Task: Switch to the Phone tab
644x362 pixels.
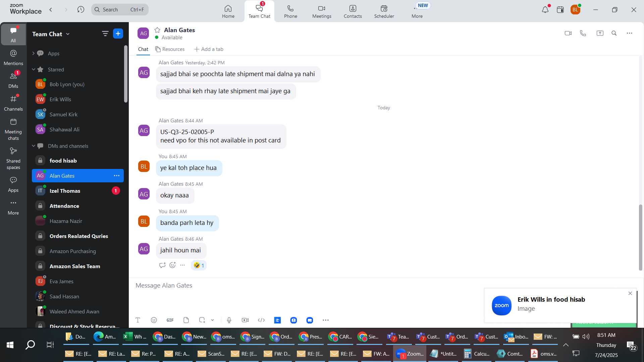Action: (x=290, y=11)
